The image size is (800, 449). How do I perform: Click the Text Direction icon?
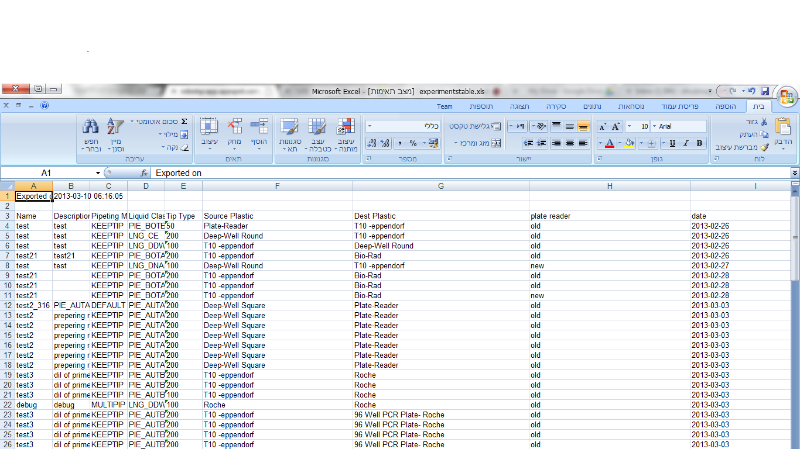pos(520,126)
